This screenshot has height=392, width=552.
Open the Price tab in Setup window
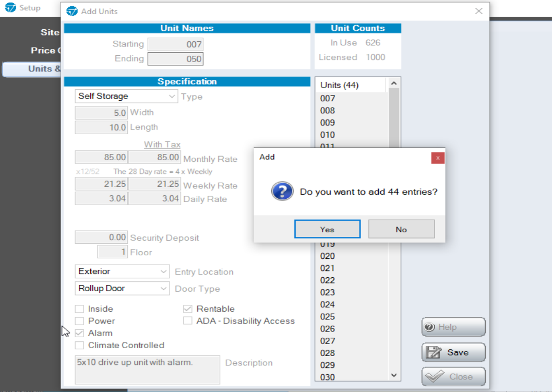click(x=45, y=50)
